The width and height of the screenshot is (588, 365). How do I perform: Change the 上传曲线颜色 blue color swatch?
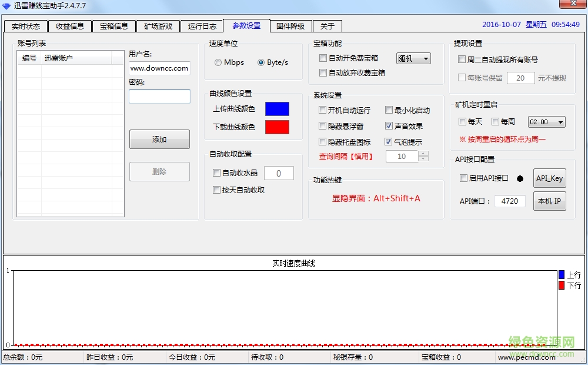coord(277,109)
